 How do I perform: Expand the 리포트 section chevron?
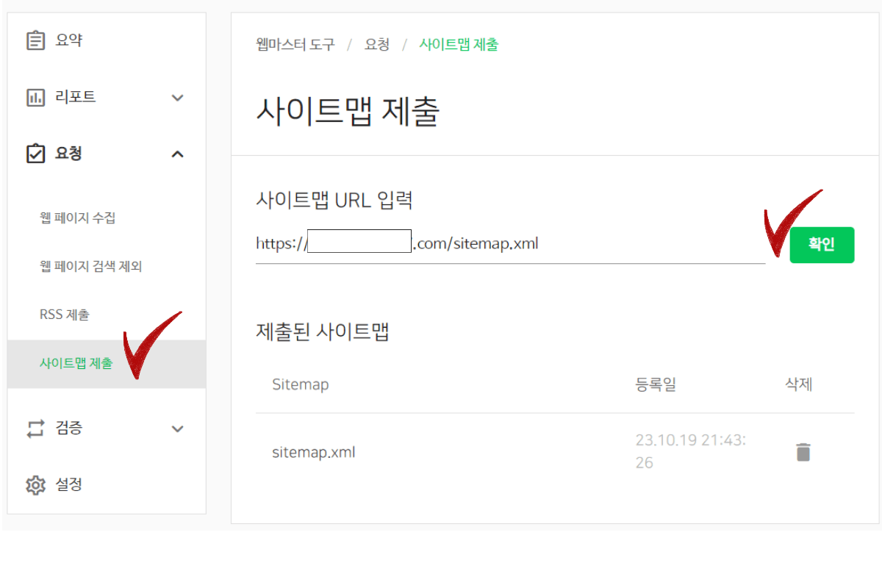(x=177, y=97)
